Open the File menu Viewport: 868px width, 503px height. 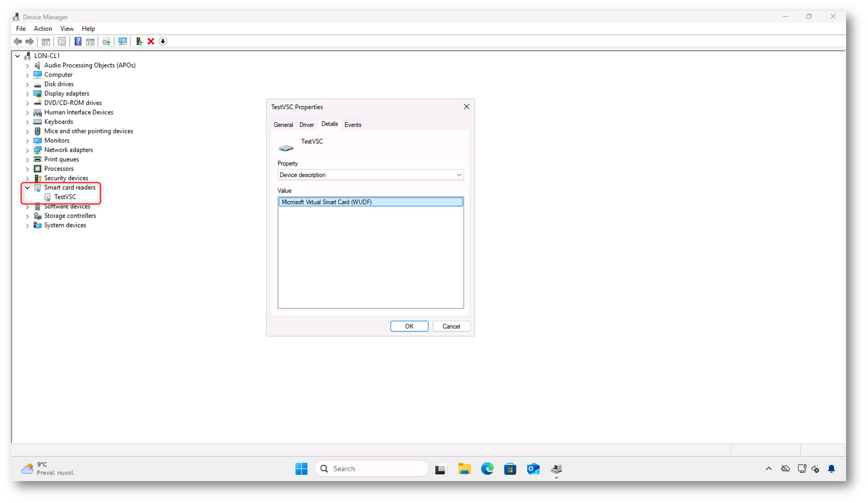pos(21,29)
